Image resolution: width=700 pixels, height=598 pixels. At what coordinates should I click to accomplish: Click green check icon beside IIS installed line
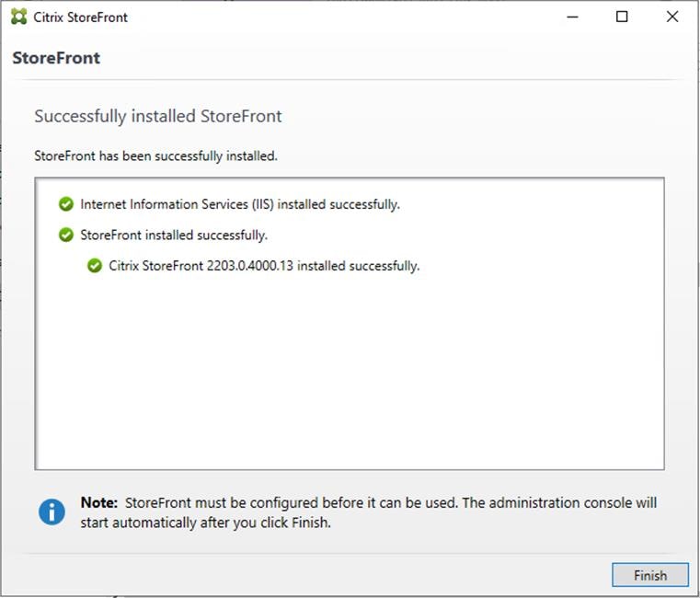pos(66,204)
